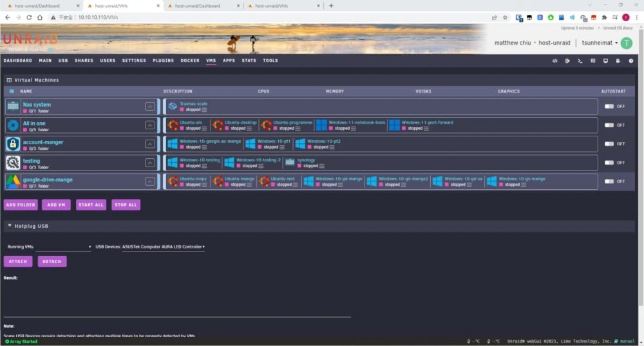Collapse the google-drive-mange folder

tap(150, 181)
